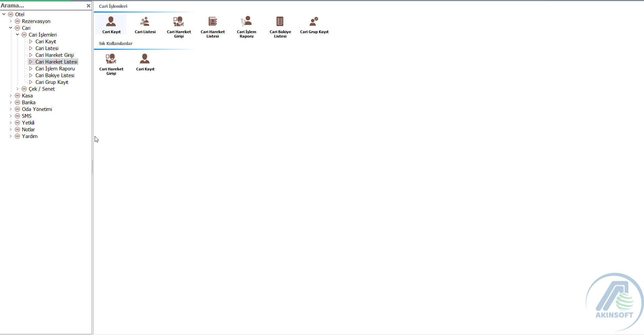
Task: Collapse the Cari İşlemleri node
Action: pos(18,35)
